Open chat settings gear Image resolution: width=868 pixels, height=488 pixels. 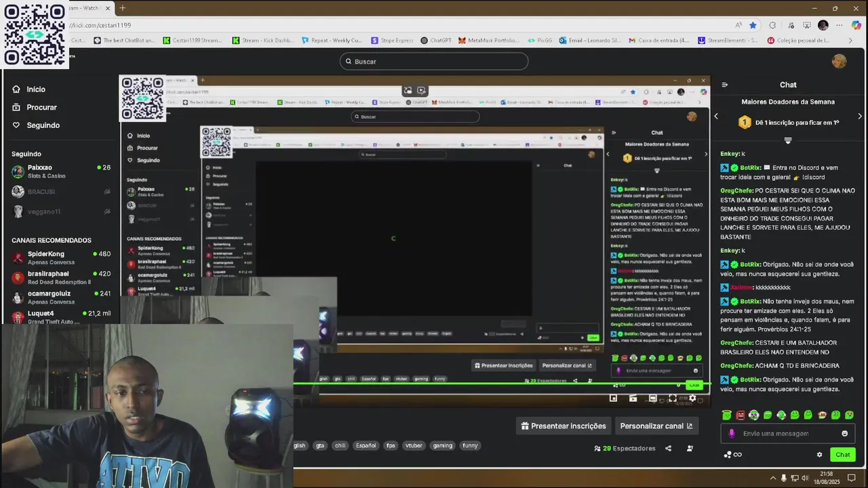pyautogui.click(x=819, y=455)
